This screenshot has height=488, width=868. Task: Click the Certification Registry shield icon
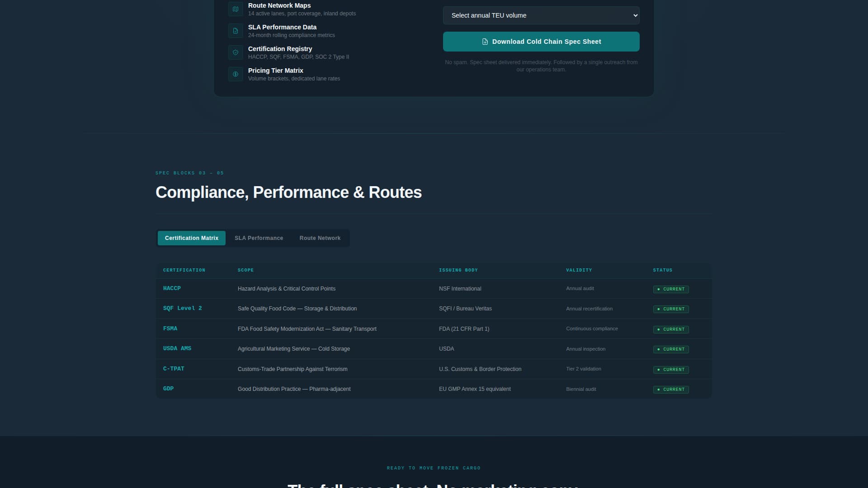[x=235, y=52]
